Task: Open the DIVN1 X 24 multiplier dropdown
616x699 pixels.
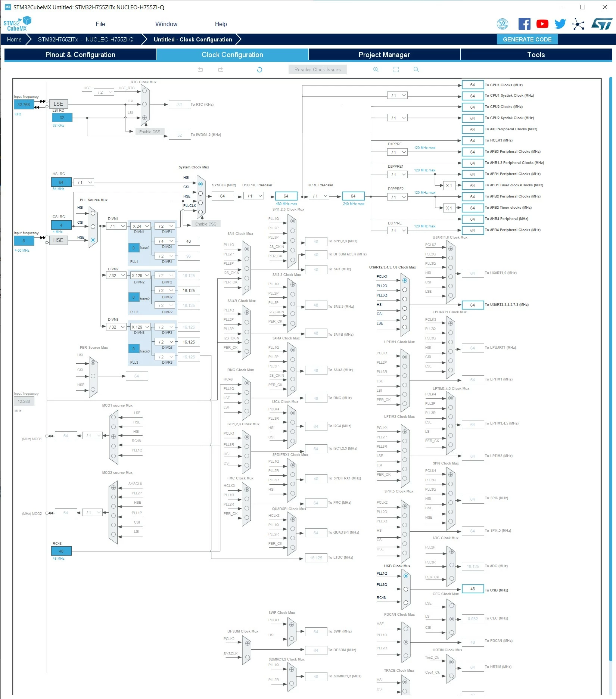Action: pos(140,226)
